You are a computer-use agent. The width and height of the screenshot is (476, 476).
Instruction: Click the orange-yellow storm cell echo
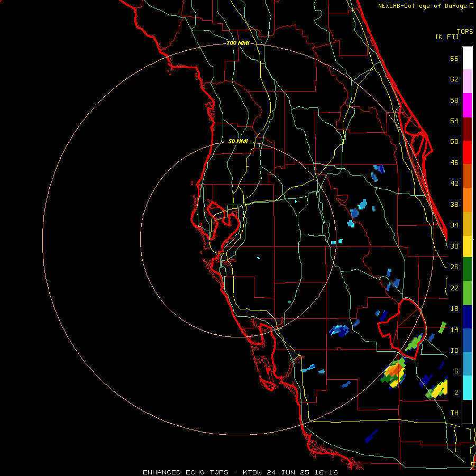tap(395, 373)
